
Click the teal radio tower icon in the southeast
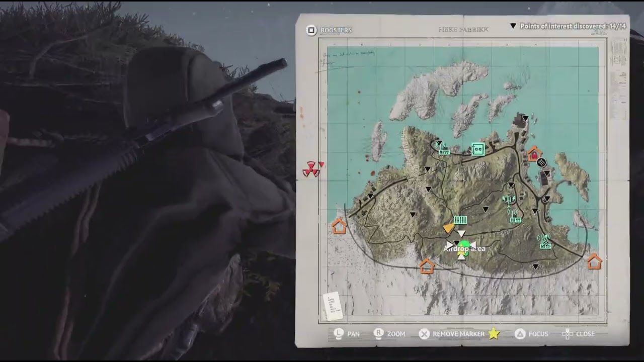click(544, 241)
